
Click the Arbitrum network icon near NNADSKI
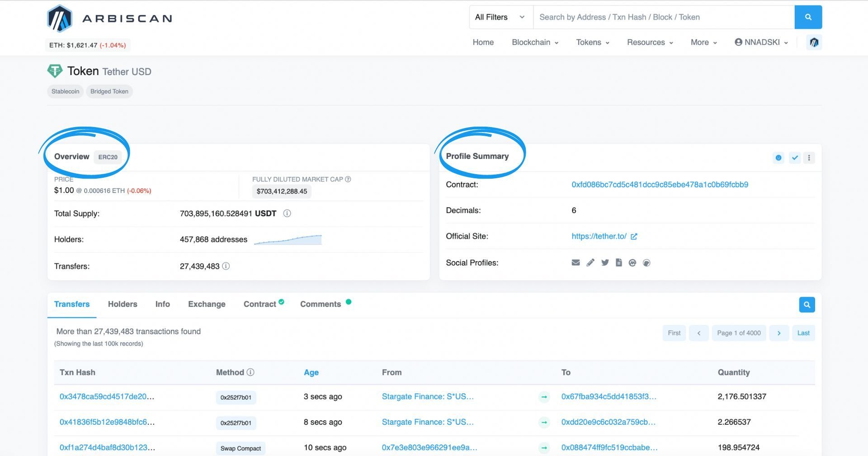tap(814, 42)
